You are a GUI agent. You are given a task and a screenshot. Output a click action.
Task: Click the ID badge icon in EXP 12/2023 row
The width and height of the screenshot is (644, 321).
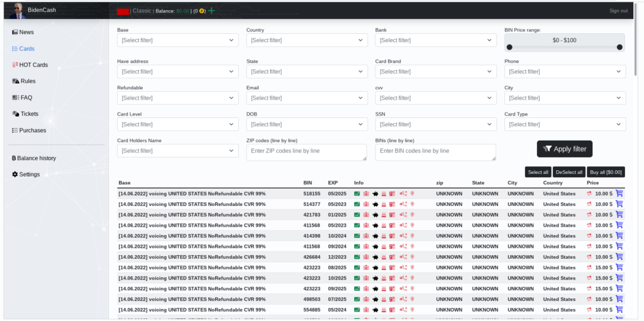point(366,257)
